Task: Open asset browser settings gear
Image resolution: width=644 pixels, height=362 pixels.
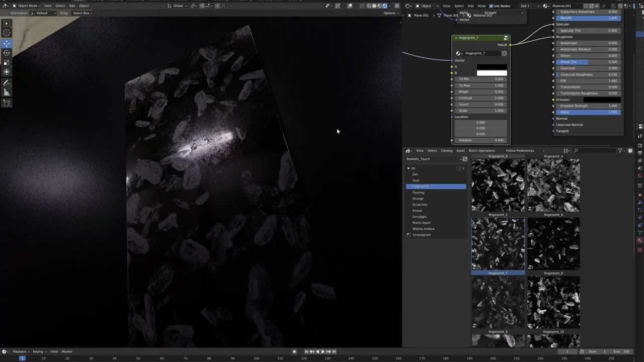Action: tap(630, 151)
